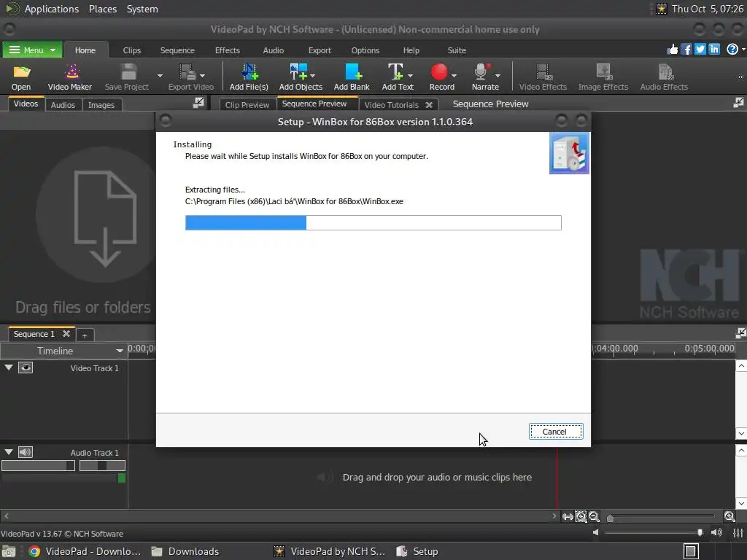Screen dimensions: 747x560
Task: Click the horizontal timeline scrollbar
Action: click(279, 516)
